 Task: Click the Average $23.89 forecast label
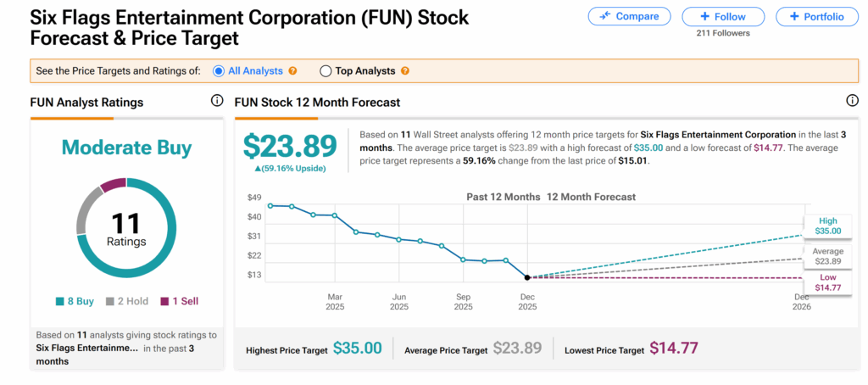pyautogui.click(x=827, y=256)
